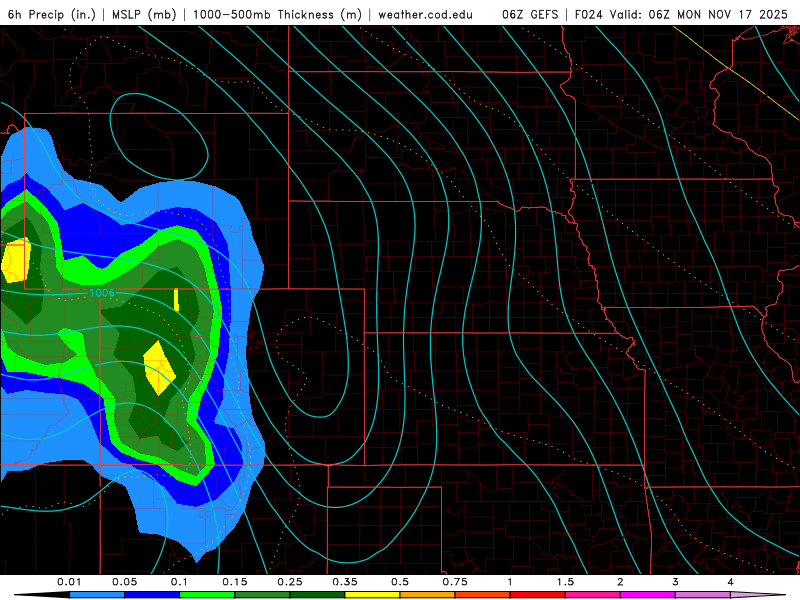Screen dimensions: 800x600
Task: Click the '06Z GEFS' model run label
Action: click(530, 14)
